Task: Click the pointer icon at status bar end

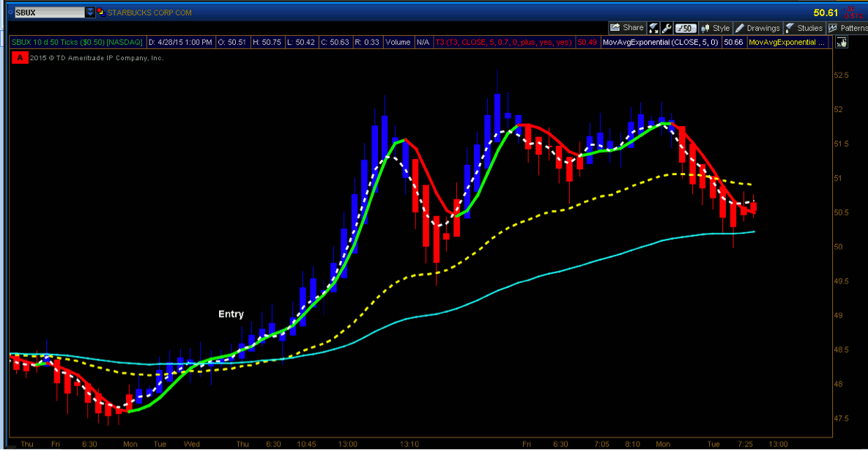Action: click(x=842, y=42)
